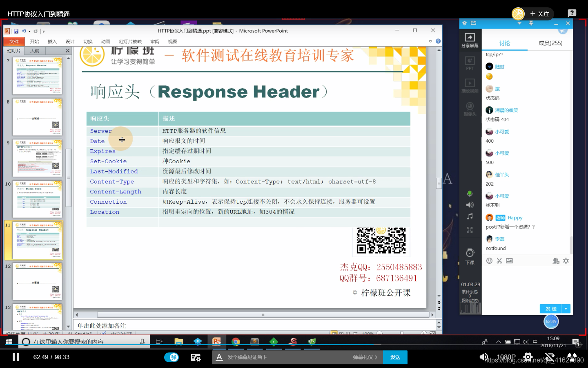Screen dimensions: 588x368
Task: Open chat member filter icon
Action: pos(556,261)
